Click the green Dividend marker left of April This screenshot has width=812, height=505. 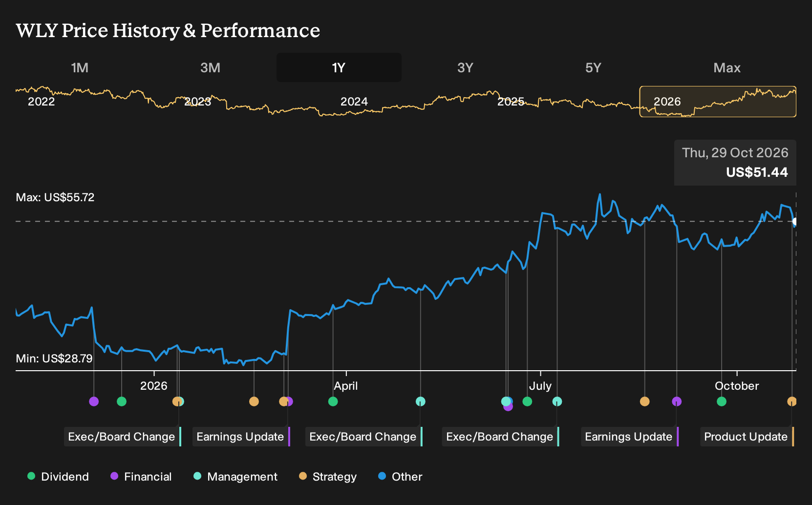click(x=333, y=401)
